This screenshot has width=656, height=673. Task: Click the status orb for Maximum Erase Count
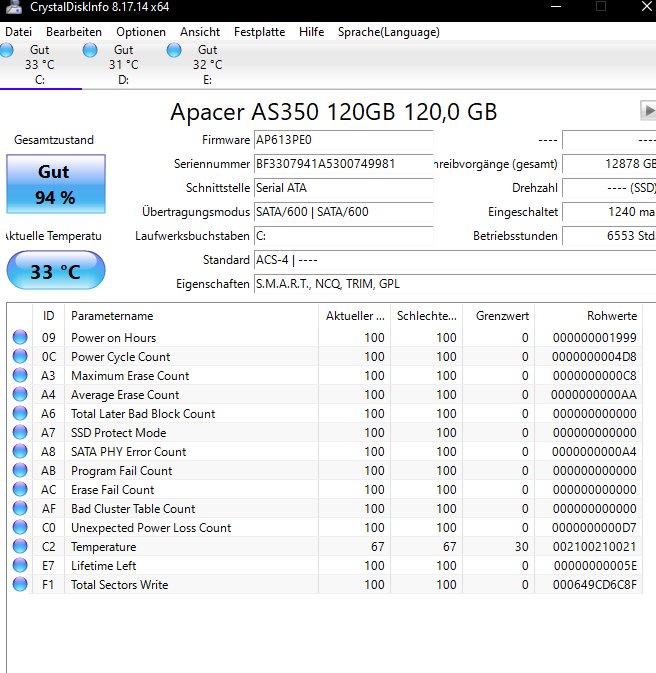tap(20, 375)
